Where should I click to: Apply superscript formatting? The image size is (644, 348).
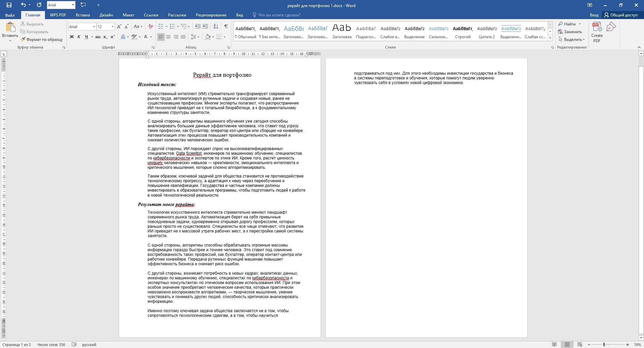point(113,37)
